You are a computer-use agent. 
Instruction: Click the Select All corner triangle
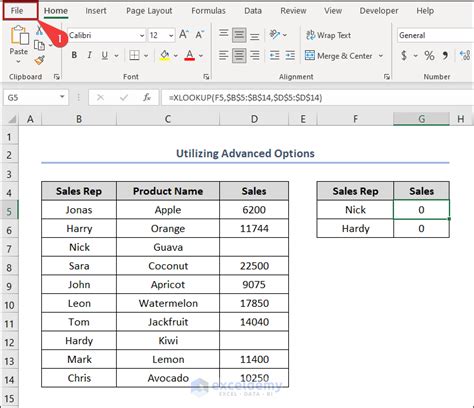tap(11, 119)
